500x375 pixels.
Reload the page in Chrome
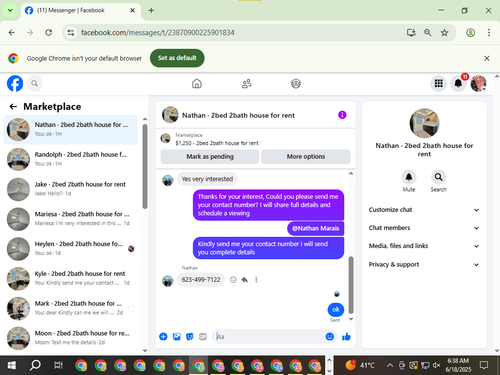tap(49, 33)
